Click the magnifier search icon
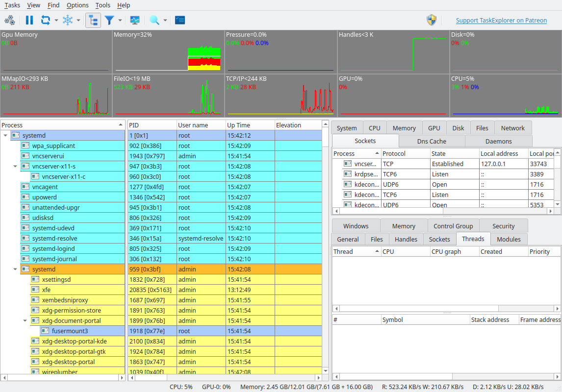Image resolution: width=562 pixels, height=392 pixels. point(154,20)
